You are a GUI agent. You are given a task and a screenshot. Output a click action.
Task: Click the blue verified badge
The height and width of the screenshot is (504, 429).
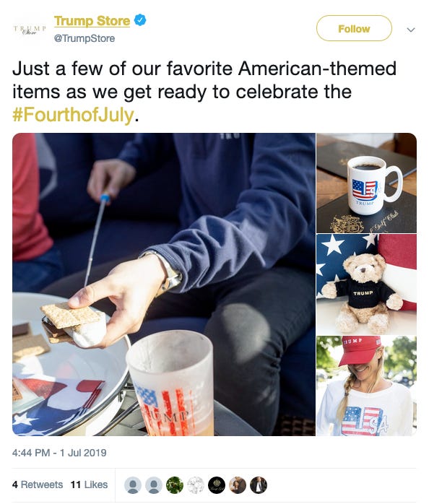[140, 20]
